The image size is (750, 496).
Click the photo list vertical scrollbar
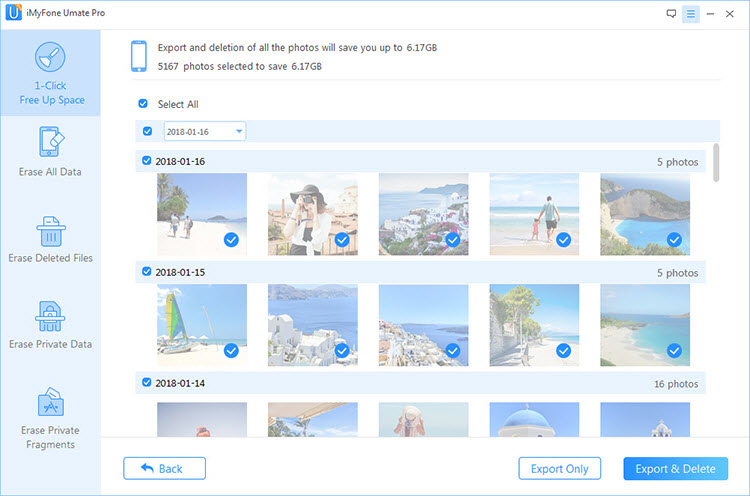(x=716, y=163)
